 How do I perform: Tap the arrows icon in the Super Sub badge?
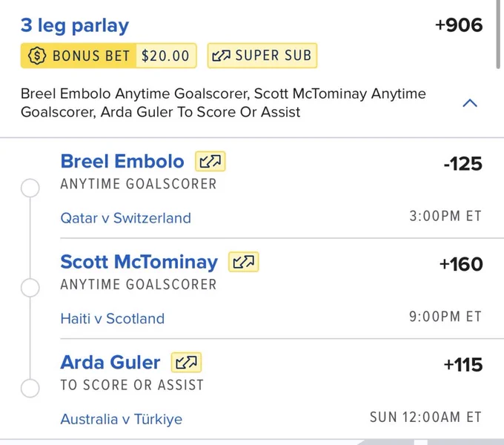pos(221,56)
